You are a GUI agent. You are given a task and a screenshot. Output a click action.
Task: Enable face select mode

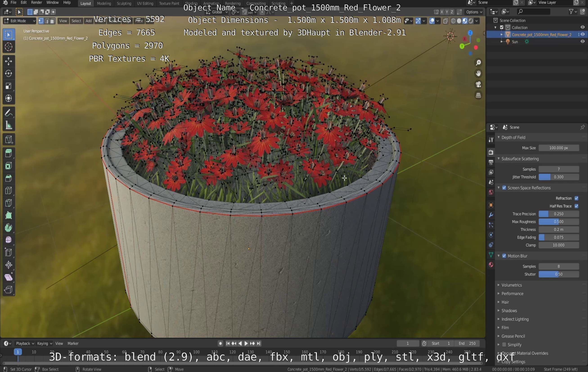pos(52,21)
